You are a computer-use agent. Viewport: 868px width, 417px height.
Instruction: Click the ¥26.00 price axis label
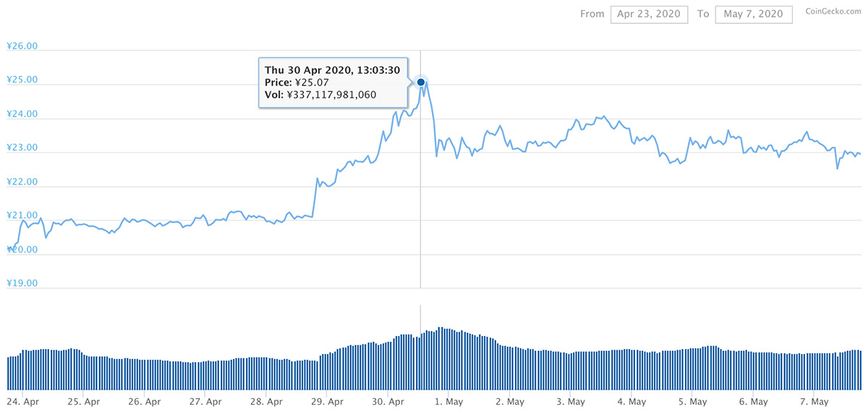(22, 46)
